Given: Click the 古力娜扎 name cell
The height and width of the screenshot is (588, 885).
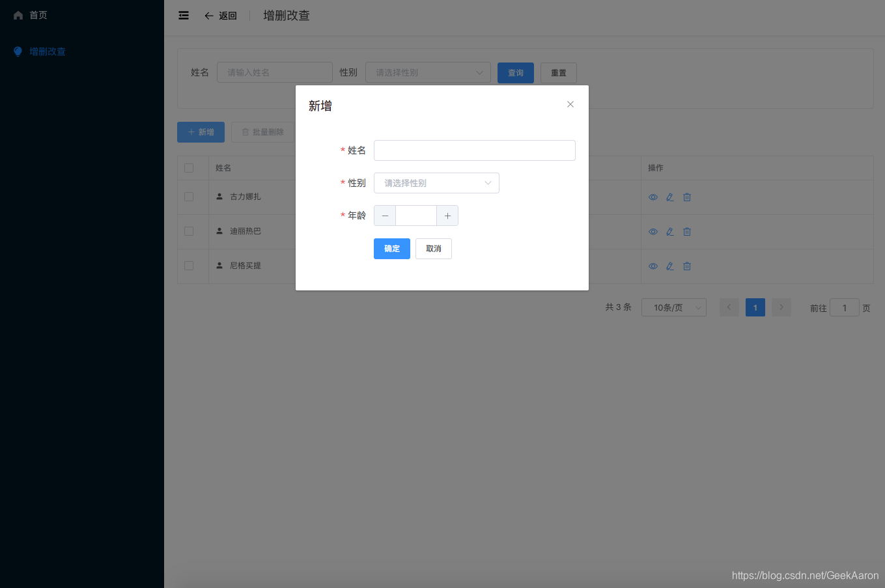Looking at the screenshot, I should [x=246, y=197].
